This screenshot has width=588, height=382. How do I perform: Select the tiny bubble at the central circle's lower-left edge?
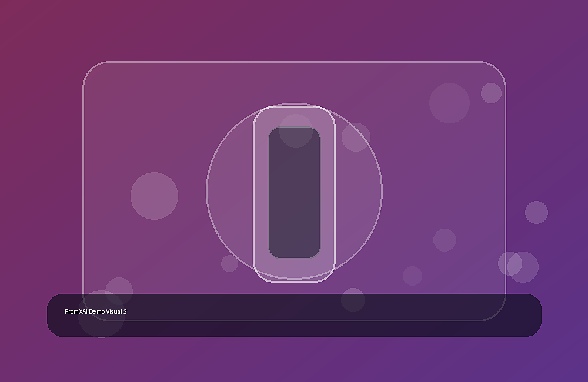coord(229,263)
